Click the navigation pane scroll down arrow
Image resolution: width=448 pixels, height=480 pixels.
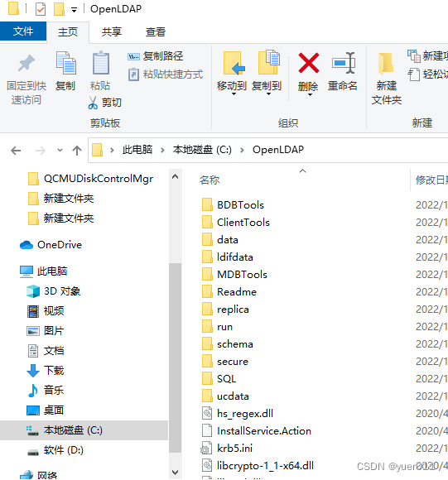click(175, 472)
